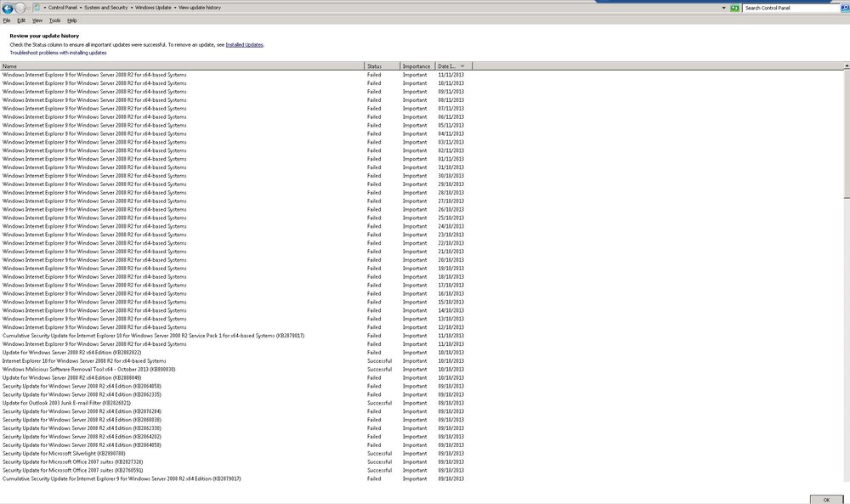Go to Control Panel in the breadcrumb
The height and width of the screenshot is (504, 850).
click(x=63, y=8)
